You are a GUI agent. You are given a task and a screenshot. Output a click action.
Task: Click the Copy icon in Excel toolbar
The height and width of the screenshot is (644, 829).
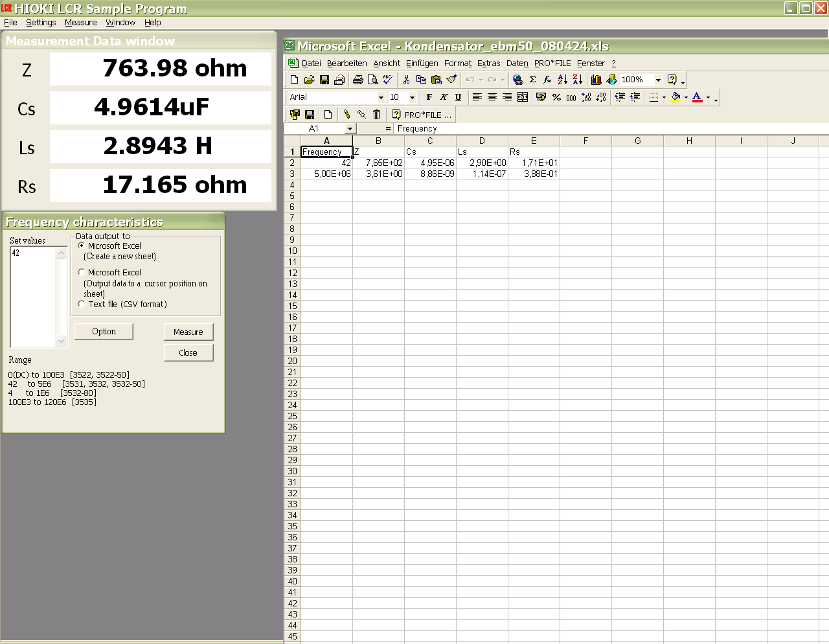coord(421,80)
